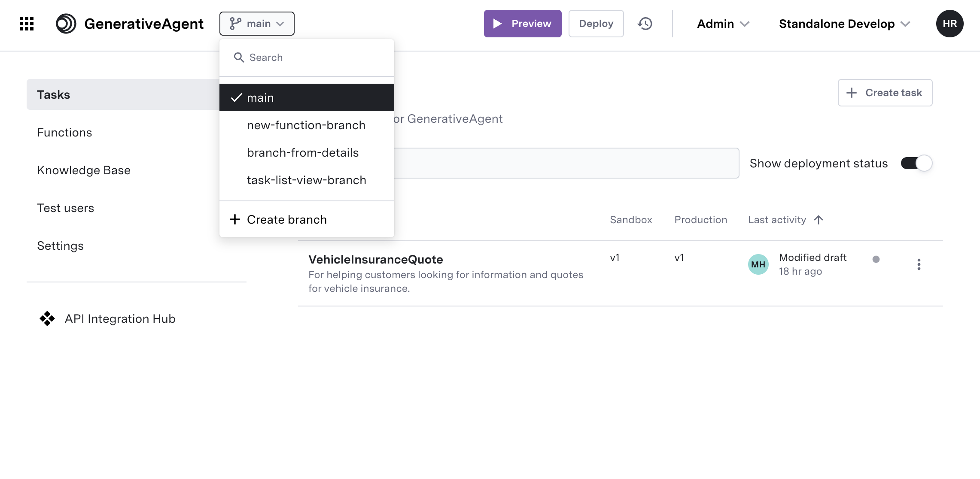This screenshot has width=980, height=479.
Task: Switch to new-function-branch
Action: coord(306,125)
